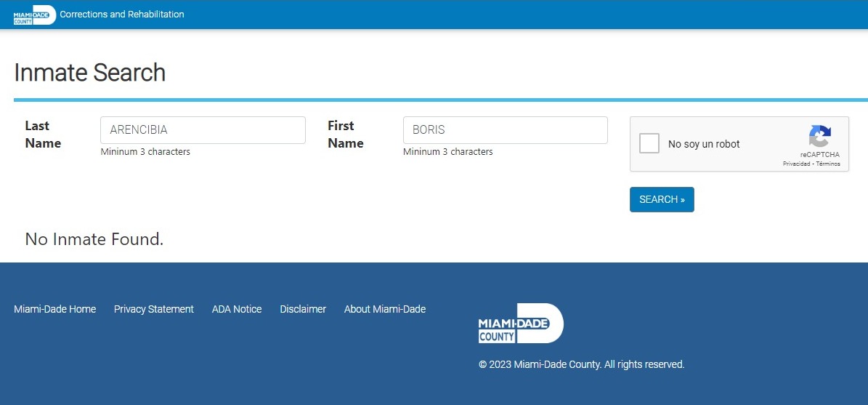Click the reCAPTCHA logo icon
Screen dimensions: 868x405
click(819, 137)
